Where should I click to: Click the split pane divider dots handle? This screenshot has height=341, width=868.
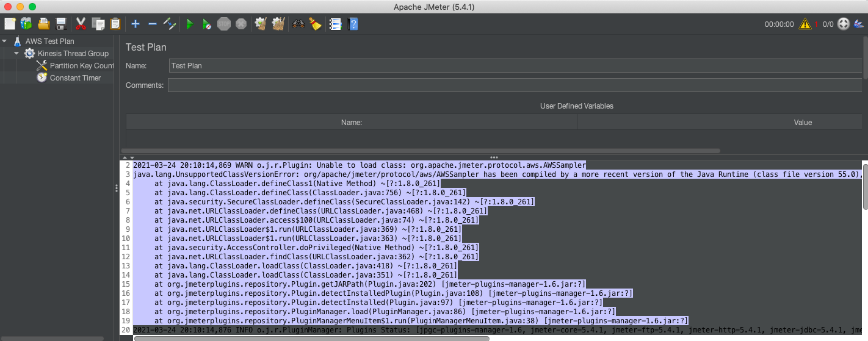coord(494,157)
